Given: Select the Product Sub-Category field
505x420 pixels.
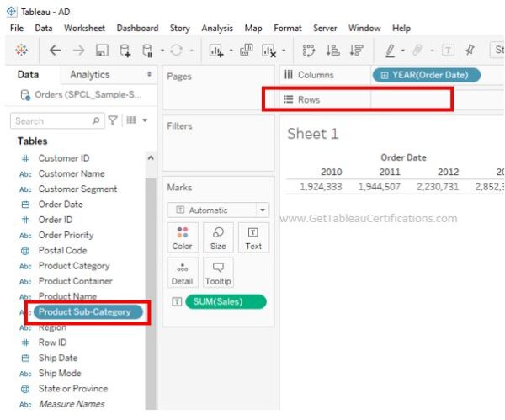Looking at the screenshot, I should point(88,311).
